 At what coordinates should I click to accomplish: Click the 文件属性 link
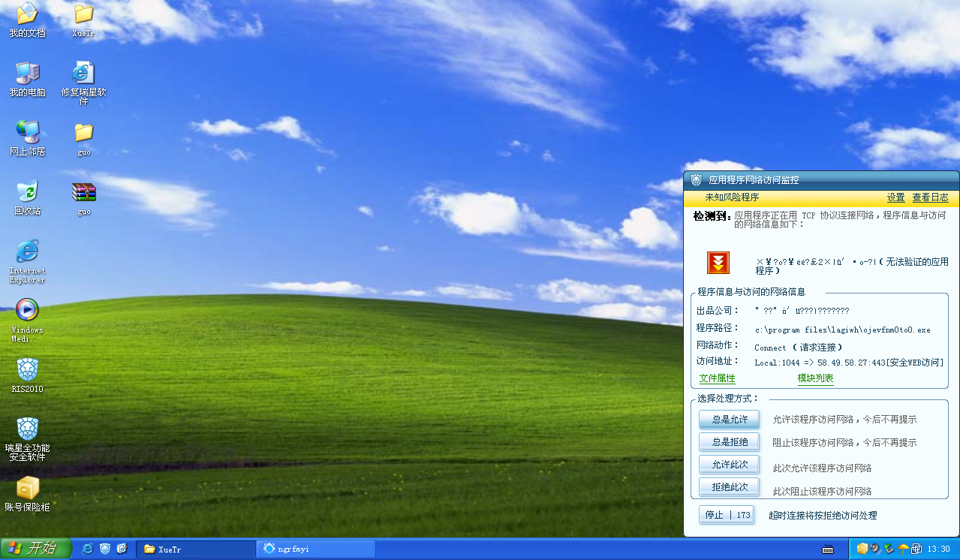718,378
